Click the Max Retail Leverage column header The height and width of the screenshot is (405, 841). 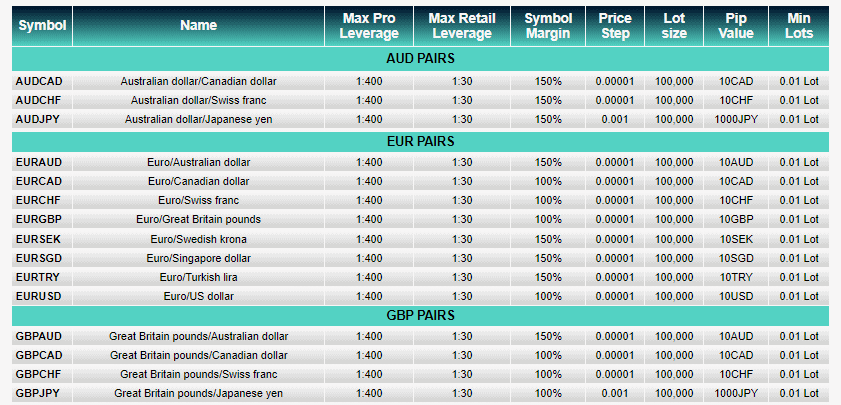(x=462, y=26)
